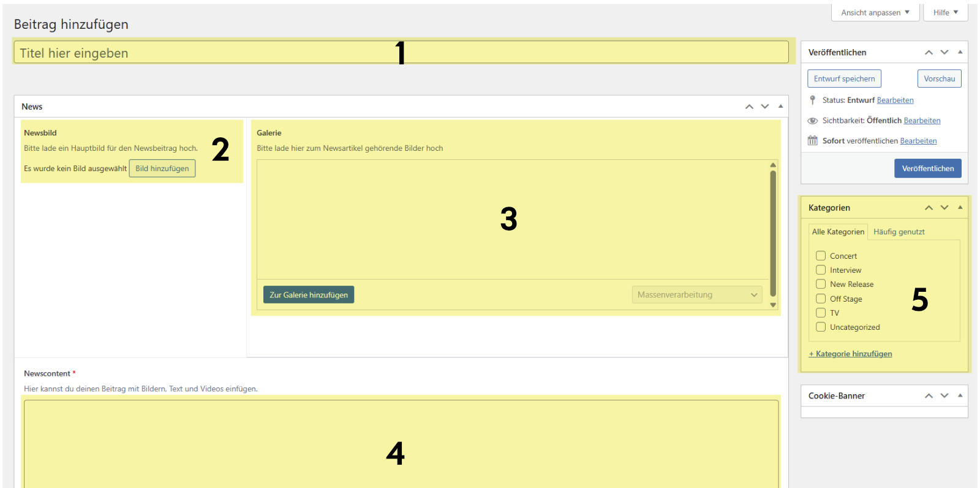Move Kategorien panel down with arrow icon
The image size is (980, 488).
click(944, 208)
